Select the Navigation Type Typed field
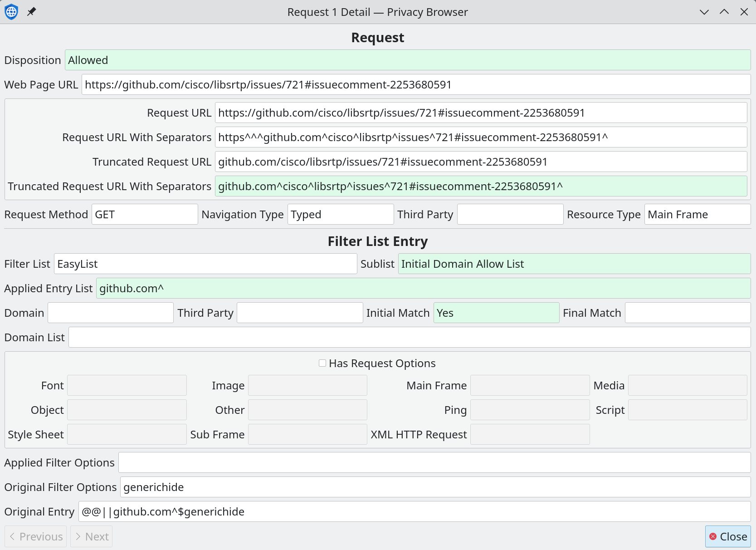Image resolution: width=756 pixels, height=550 pixels. point(340,215)
